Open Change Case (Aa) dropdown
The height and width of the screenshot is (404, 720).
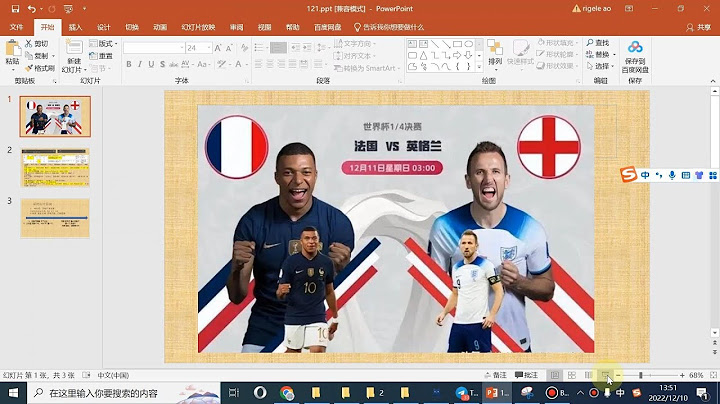(202, 64)
